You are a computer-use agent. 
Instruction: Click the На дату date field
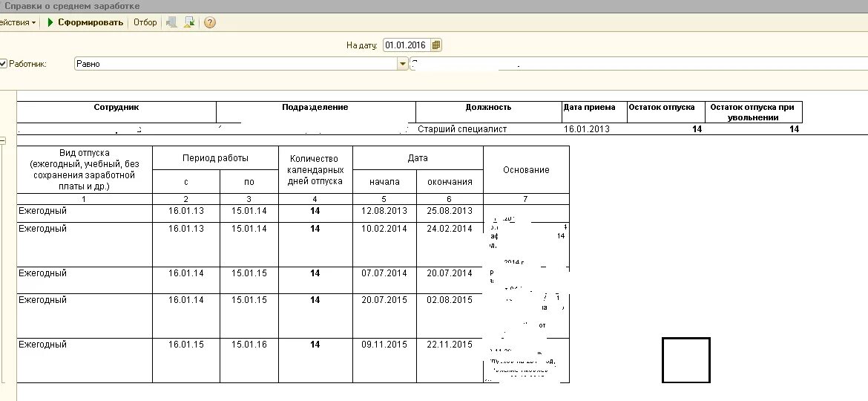[x=407, y=45]
